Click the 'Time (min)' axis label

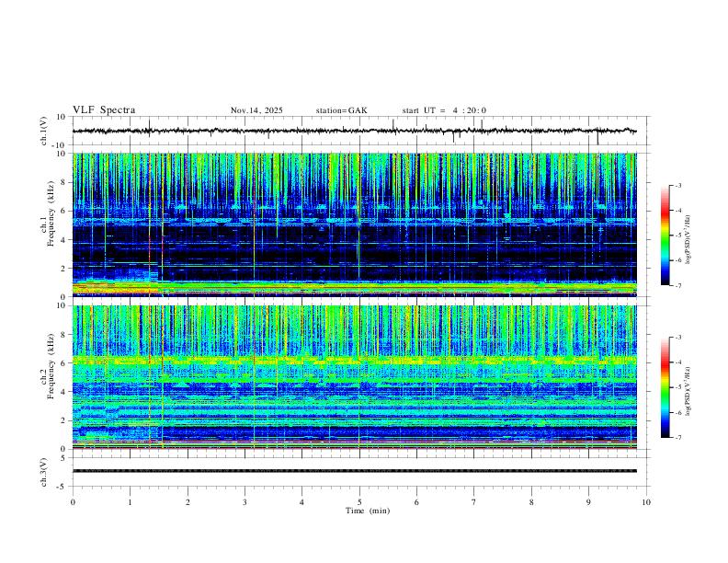pyautogui.click(x=368, y=511)
